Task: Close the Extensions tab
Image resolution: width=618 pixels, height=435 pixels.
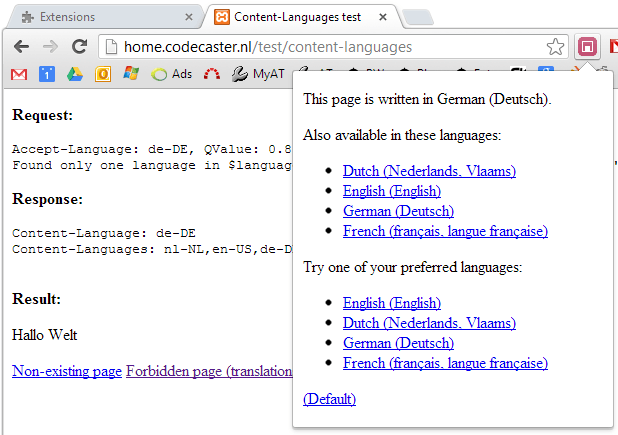Action: [x=189, y=17]
